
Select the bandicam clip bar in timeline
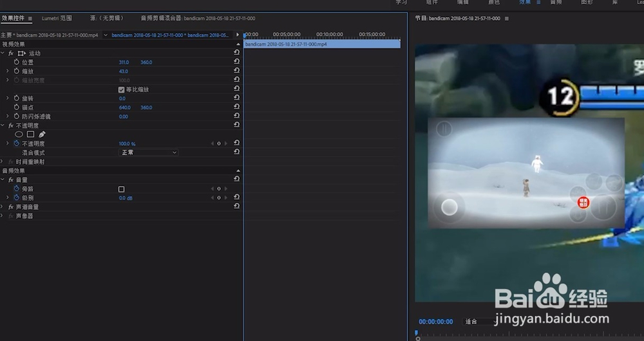322,44
